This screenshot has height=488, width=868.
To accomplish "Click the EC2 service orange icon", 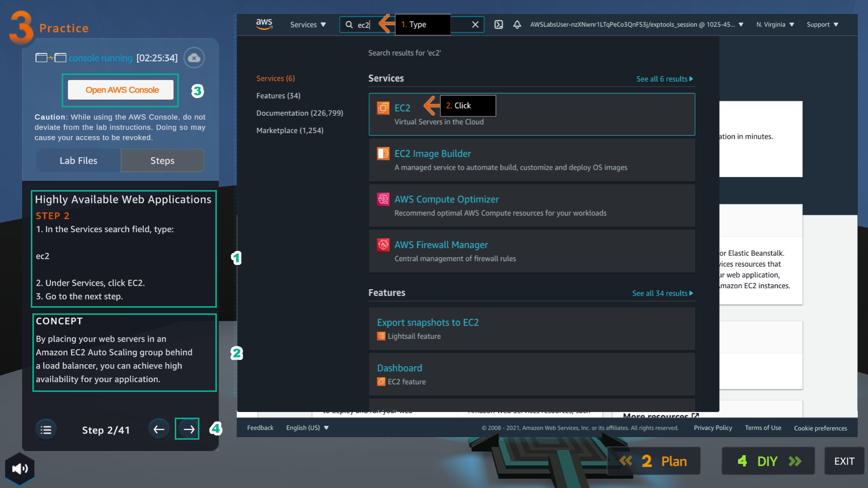I will tap(383, 108).
